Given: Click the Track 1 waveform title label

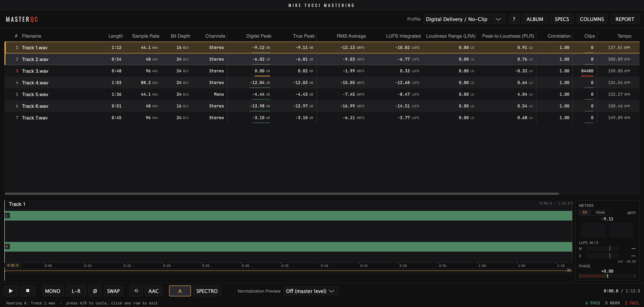Looking at the screenshot, I should point(17,204).
